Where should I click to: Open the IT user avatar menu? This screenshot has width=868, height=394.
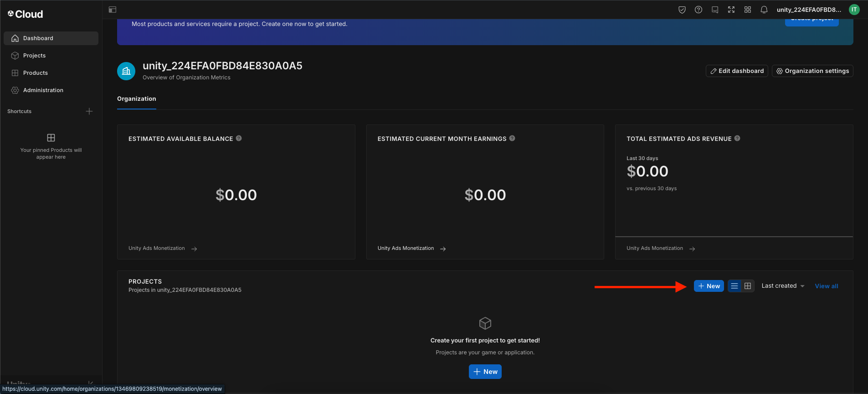click(854, 10)
